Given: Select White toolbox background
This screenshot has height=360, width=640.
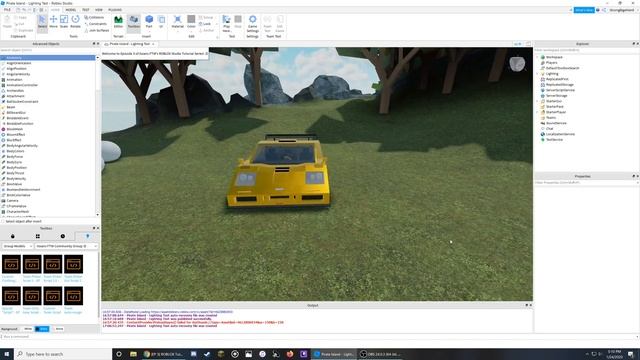Looking at the screenshot, I should (x=28, y=329).
